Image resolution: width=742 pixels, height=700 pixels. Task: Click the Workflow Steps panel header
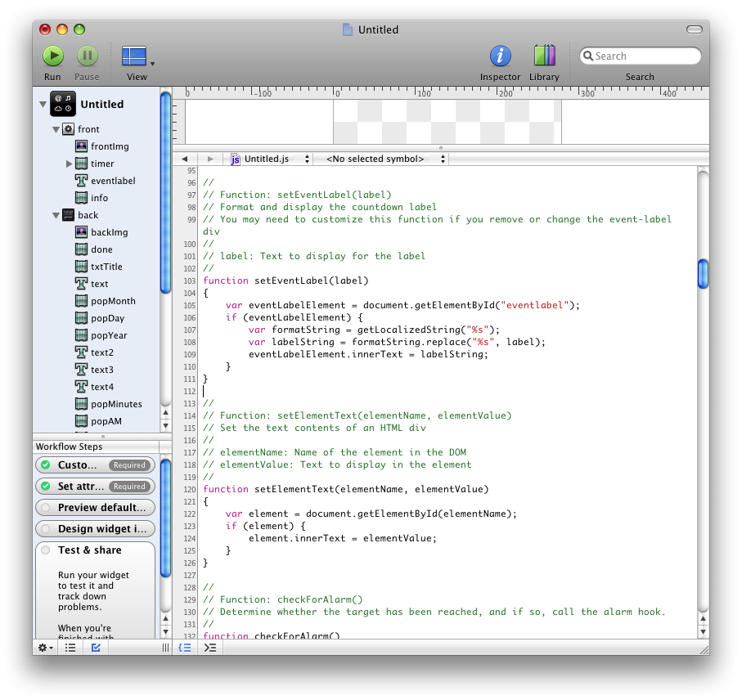tap(97, 446)
